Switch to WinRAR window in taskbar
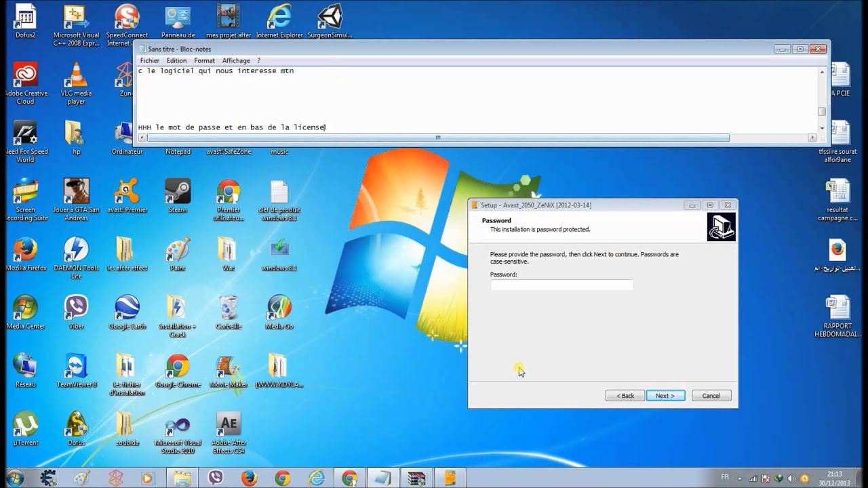This screenshot has width=868, height=488. click(416, 478)
